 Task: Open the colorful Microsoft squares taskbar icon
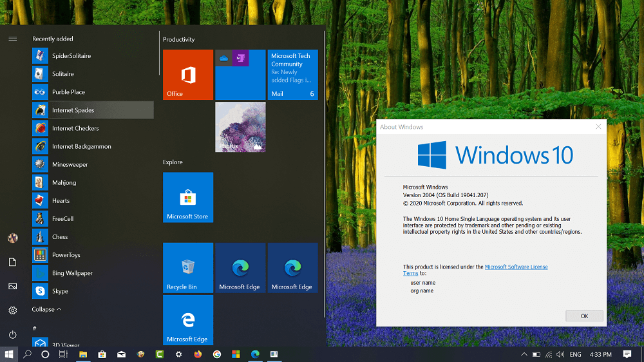click(x=236, y=354)
